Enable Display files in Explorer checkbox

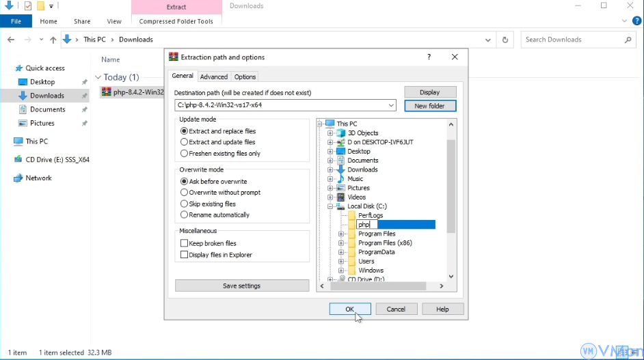184,255
